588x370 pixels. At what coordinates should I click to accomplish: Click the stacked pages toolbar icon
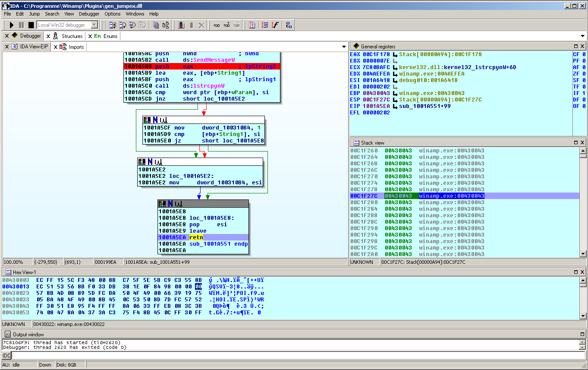[x=156, y=25]
